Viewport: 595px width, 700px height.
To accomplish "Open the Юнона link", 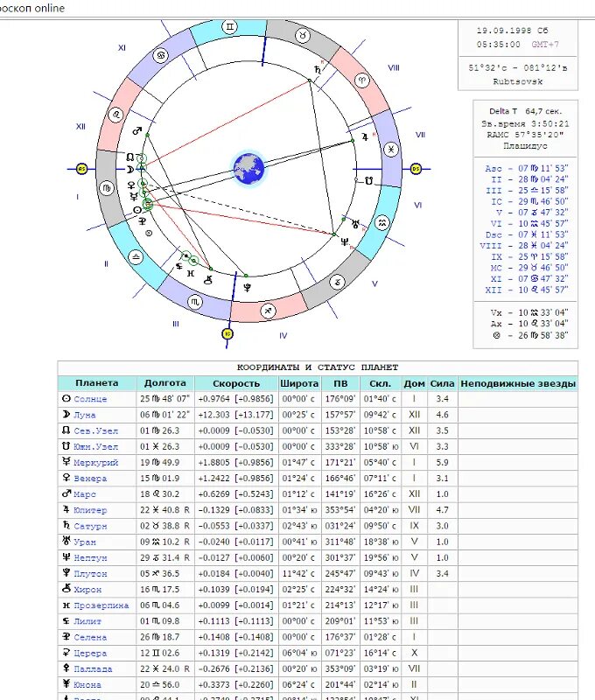I will (87, 685).
